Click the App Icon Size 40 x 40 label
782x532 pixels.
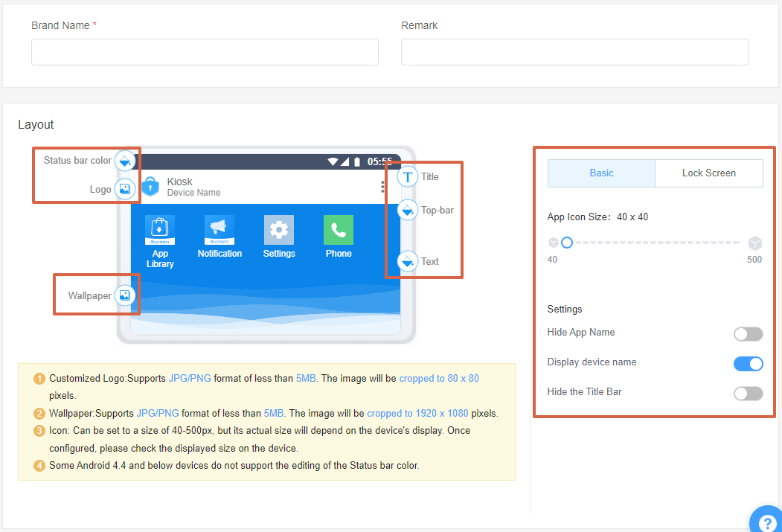tap(597, 217)
